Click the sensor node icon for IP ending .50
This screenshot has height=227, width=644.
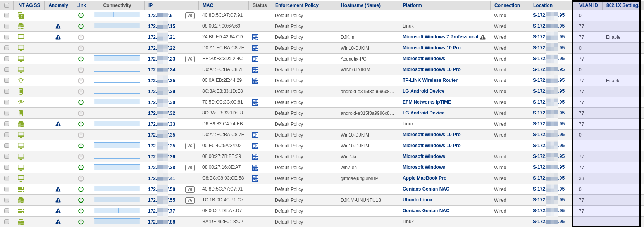click(21, 189)
